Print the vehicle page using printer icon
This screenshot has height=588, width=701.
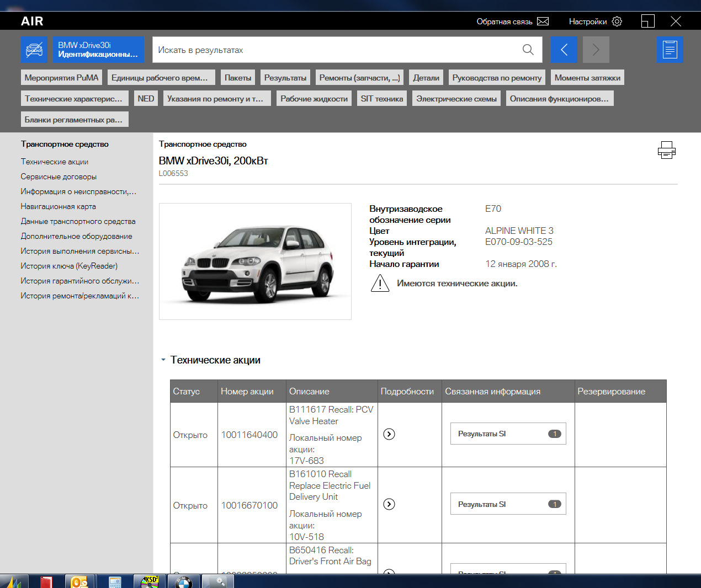666,150
